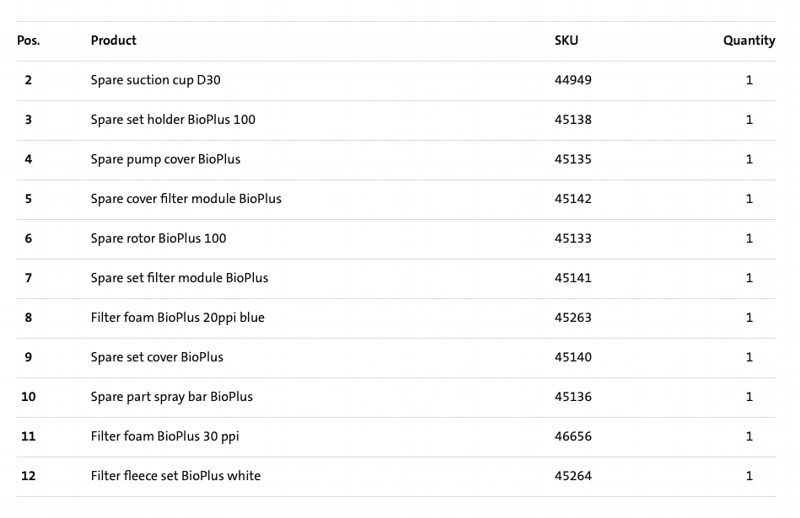Choose Spare rotor BioPlus 100
This screenshot has height=518, width=800.
(158, 238)
